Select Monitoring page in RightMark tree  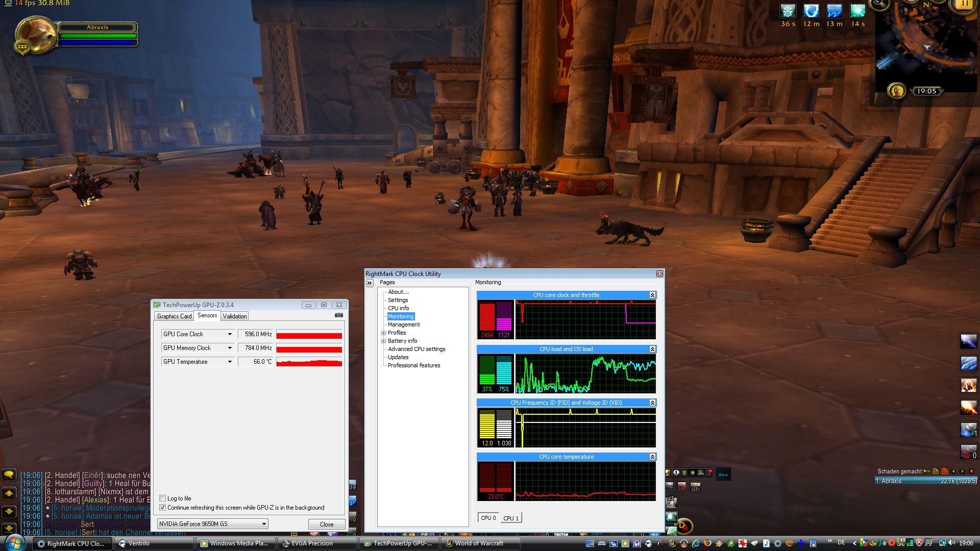point(401,316)
